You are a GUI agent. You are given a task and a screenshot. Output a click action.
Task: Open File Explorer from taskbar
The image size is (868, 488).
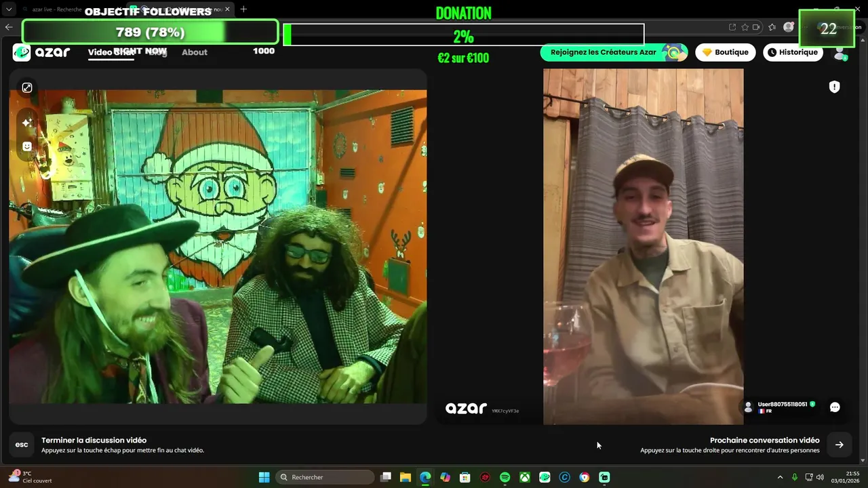click(406, 477)
